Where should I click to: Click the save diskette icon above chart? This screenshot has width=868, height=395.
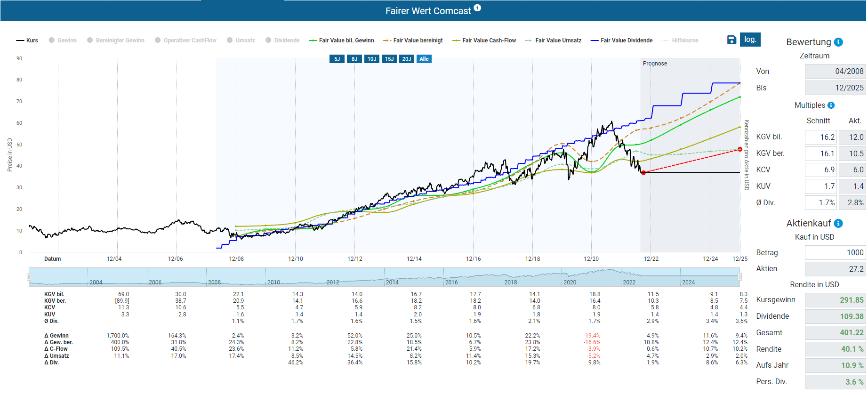tap(731, 40)
